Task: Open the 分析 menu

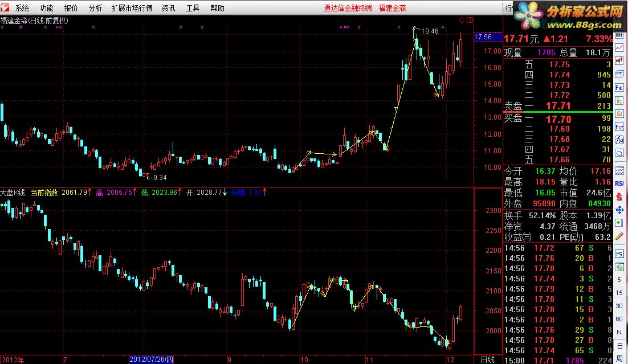Action: [95, 8]
